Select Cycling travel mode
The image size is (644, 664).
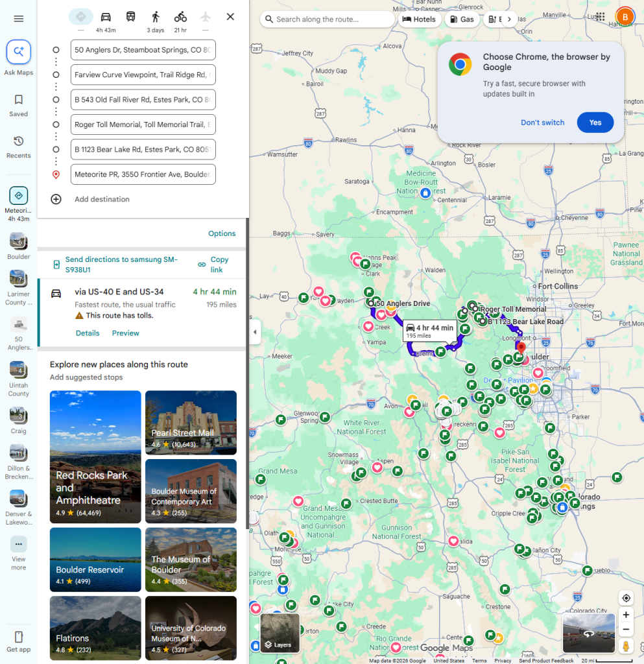pos(180,17)
